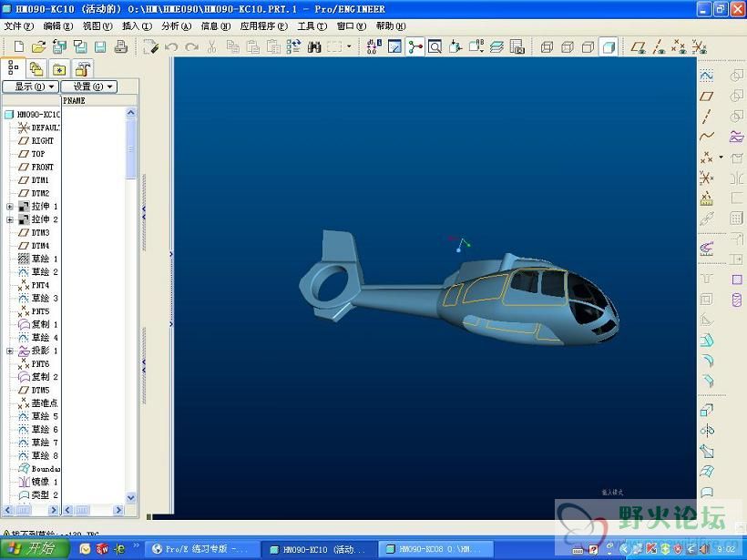Open the 工具 menu
The height and width of the screenshot is (560, 747).
pos(312,26)
